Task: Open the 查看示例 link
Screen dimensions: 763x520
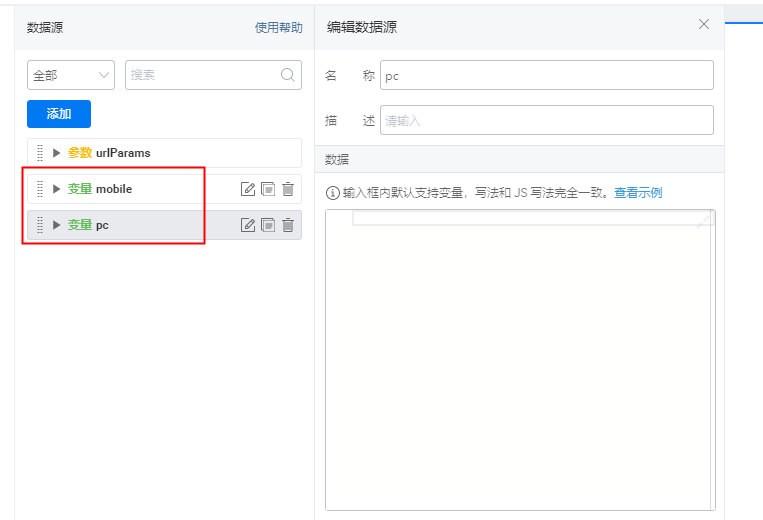Action: point(638,193)
